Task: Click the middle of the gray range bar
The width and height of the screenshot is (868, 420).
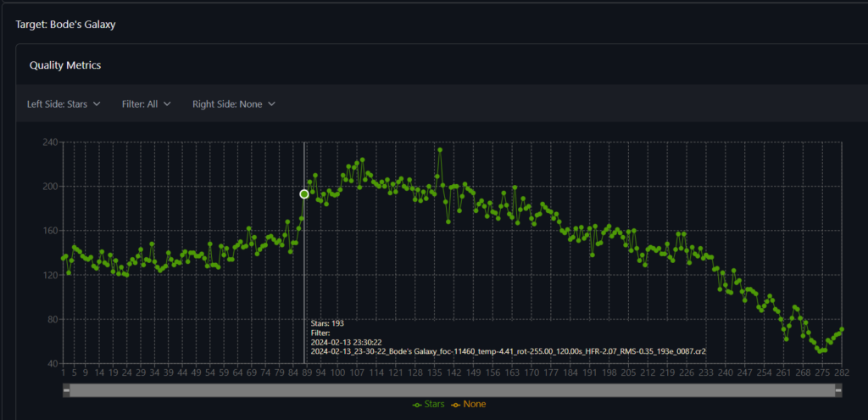Action: (x=453, y=389)
